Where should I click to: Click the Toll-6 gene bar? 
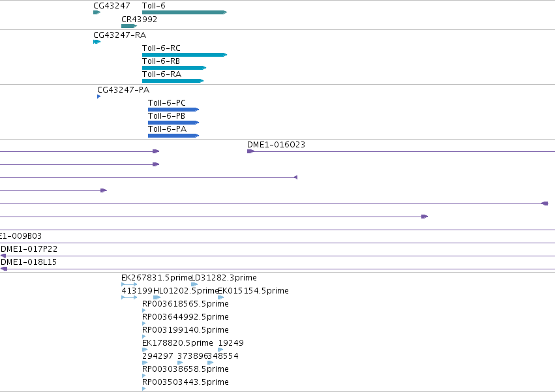click(185, 12)
